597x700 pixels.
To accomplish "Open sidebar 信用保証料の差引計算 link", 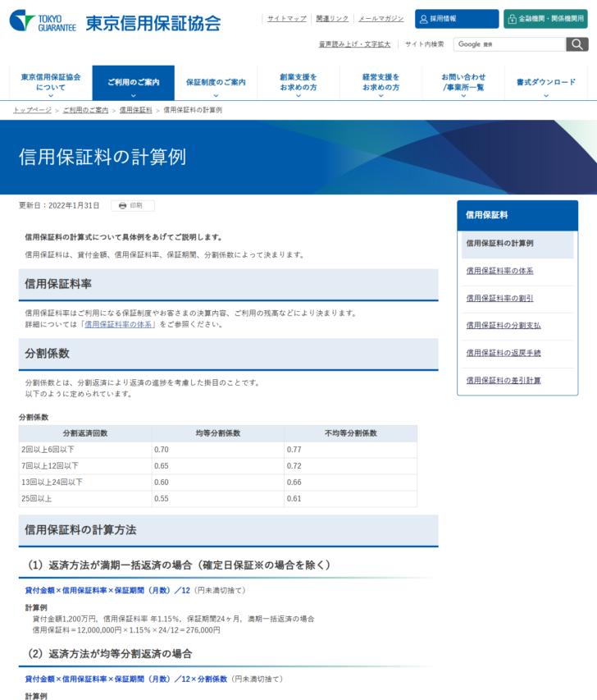I will [x=504, y=380].
